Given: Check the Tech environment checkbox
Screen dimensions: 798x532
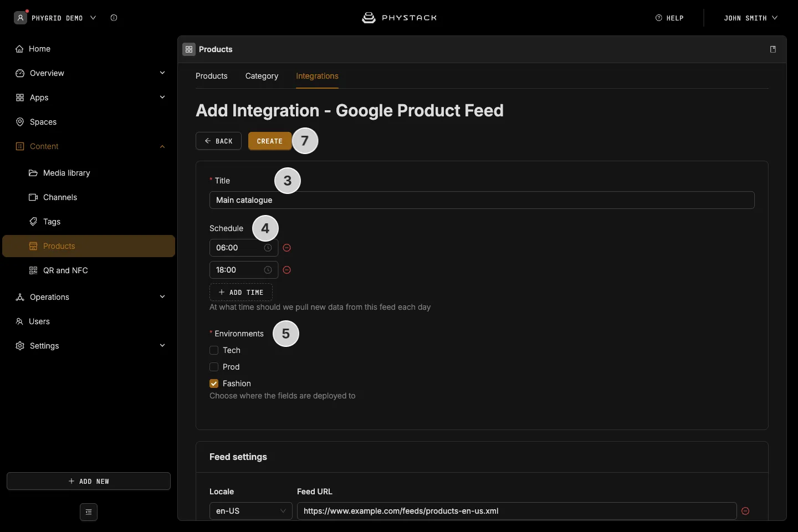Looking at the screenshot, I should point(214,350).
